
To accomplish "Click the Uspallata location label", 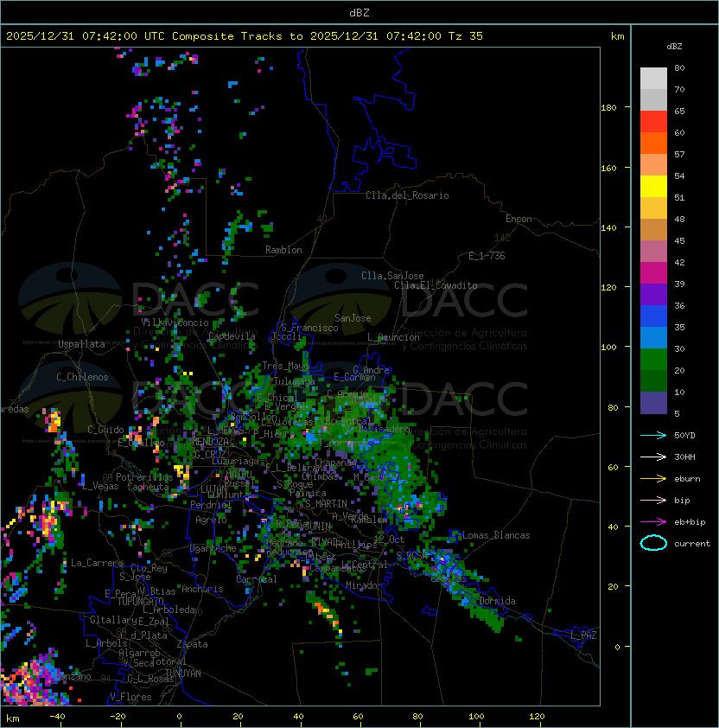I will 81,344.
